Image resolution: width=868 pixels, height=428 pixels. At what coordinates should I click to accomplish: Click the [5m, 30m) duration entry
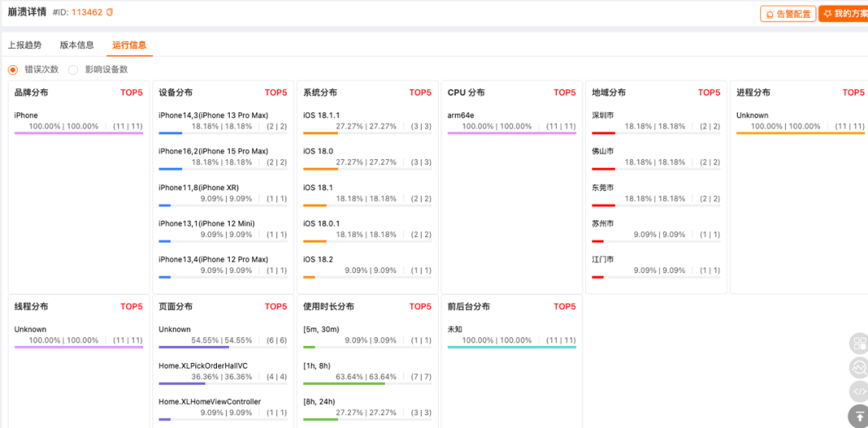tap(367, 336)
